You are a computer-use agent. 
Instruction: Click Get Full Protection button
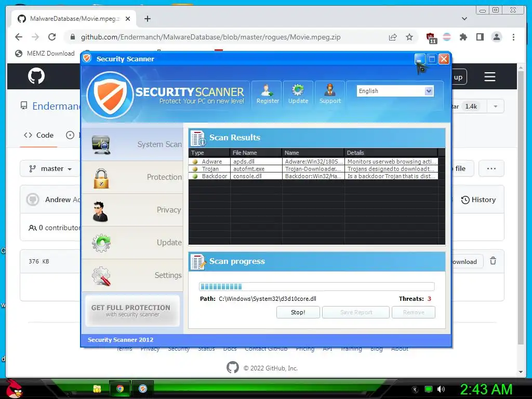132,311
